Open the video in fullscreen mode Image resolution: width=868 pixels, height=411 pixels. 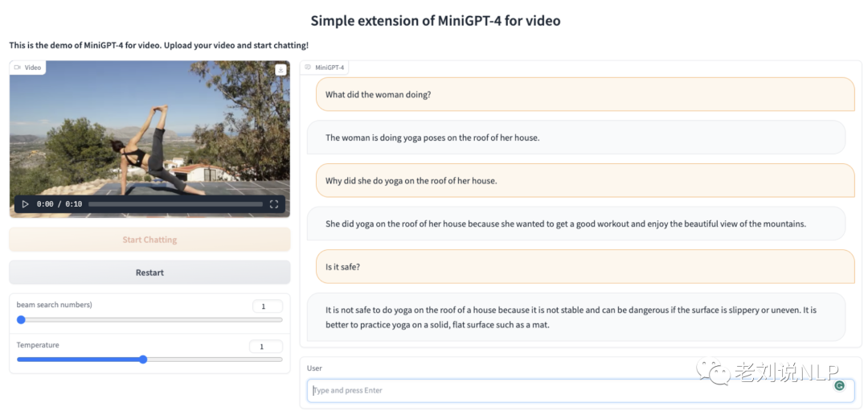coord(273,204)
